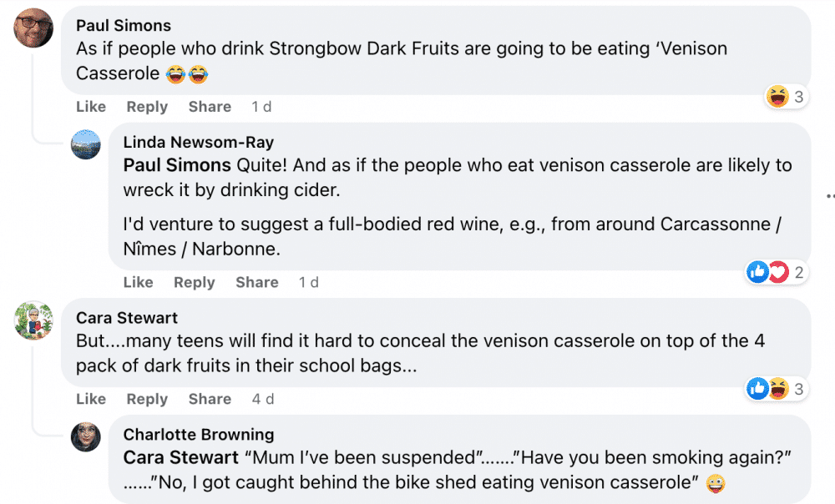Image resolution: width=835 pixels, height=504 pixels.
Task: Open Charlotte Browning's avatar
Action: tap(86, 437)
